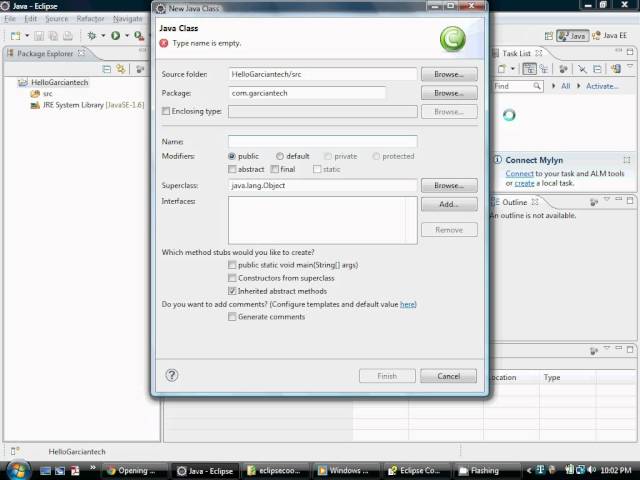Click the Categorized view icon in Task List
640x480 pixels.
pos(529,69)
